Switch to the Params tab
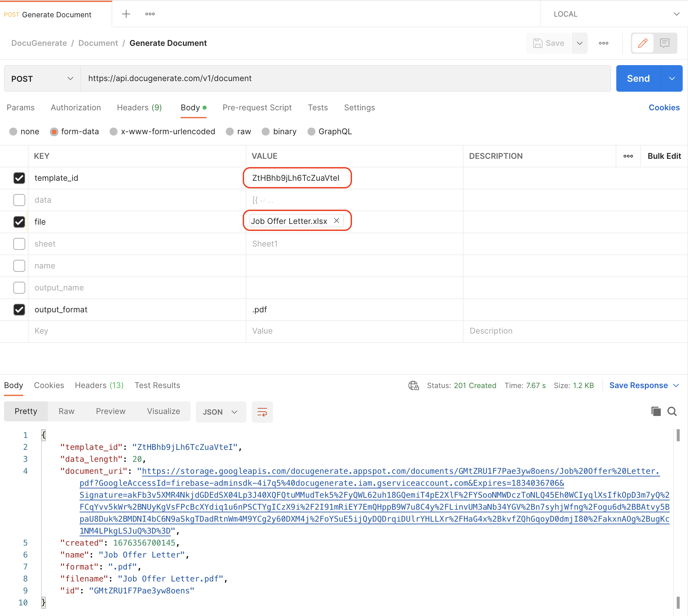 (x=21, y=108)
